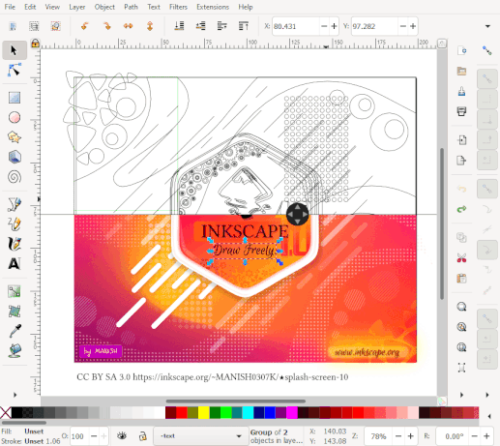Expand the tool controls overflow arrow
This screenshot has width=500, height=446.
coord(488,26)
